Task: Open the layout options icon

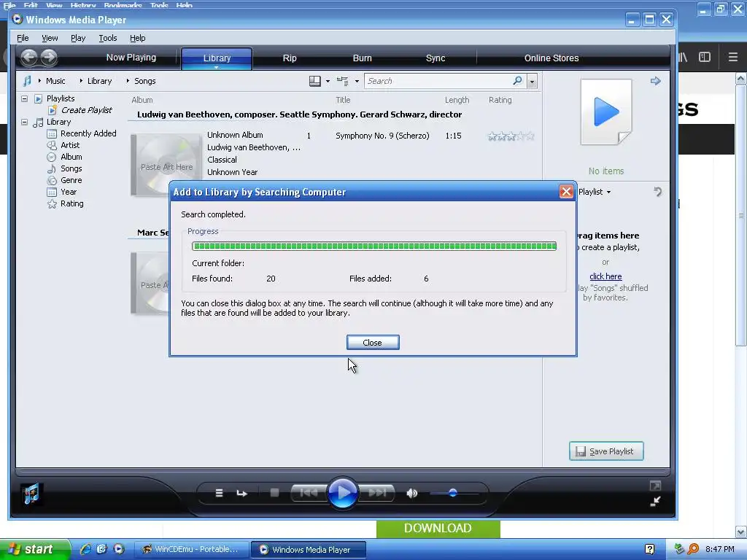Action: [315, 81]
